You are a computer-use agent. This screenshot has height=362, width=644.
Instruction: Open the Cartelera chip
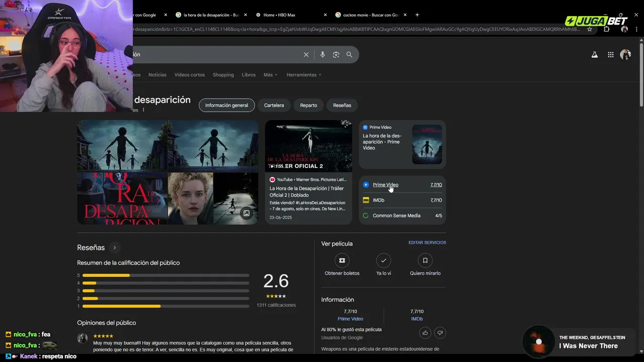click(274, 105)
